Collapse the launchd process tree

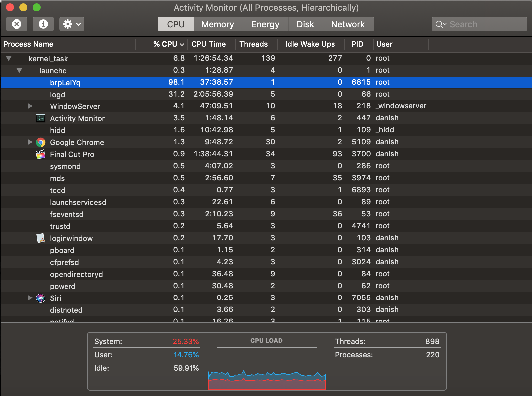(x=19, y=71)
